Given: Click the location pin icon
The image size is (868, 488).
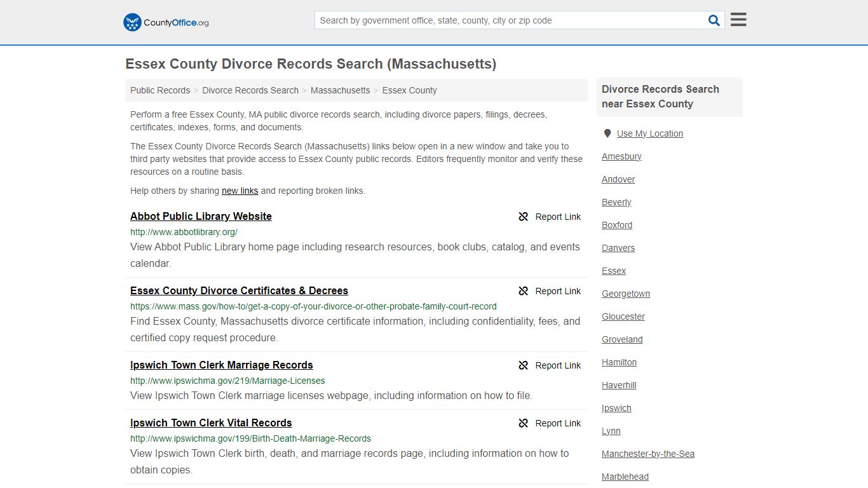Looking at the screenshot, I should [607, 133].
